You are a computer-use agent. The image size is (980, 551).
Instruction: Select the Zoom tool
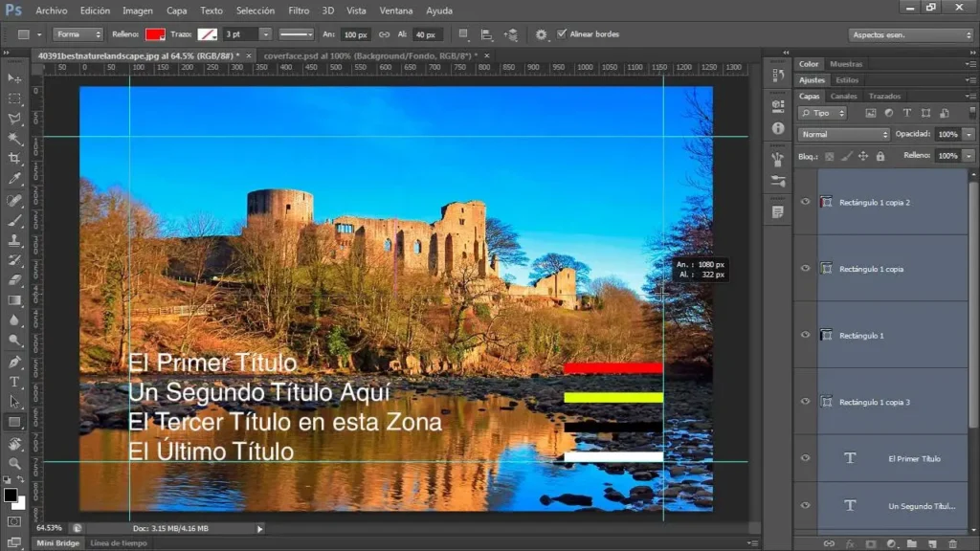click(13, 464)
